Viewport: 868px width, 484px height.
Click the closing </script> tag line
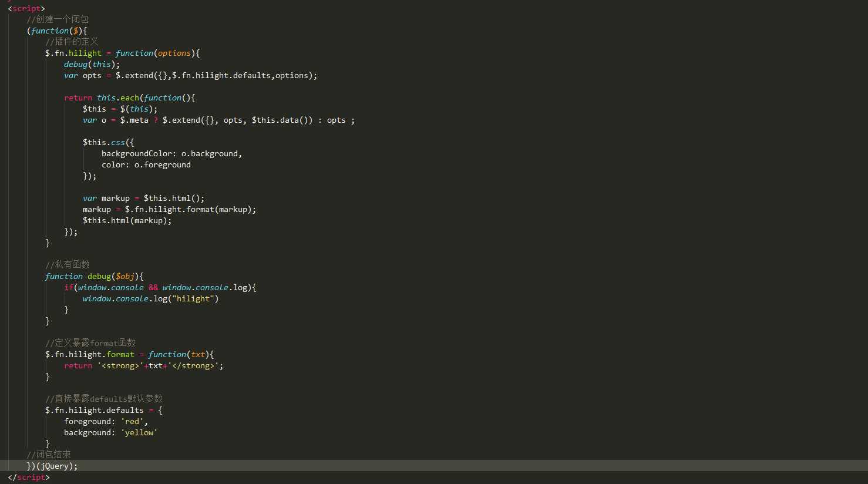(x=29, y=477)
